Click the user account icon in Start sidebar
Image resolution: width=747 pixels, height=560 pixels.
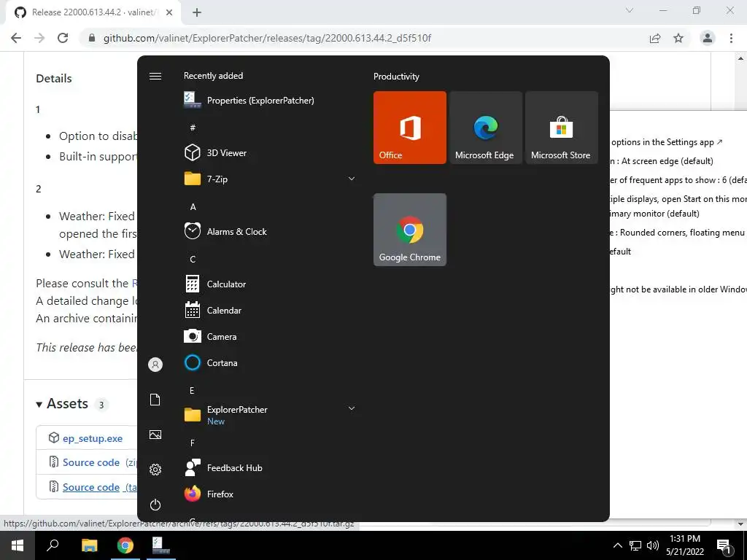pyautogui.click(x=155, y=365)
